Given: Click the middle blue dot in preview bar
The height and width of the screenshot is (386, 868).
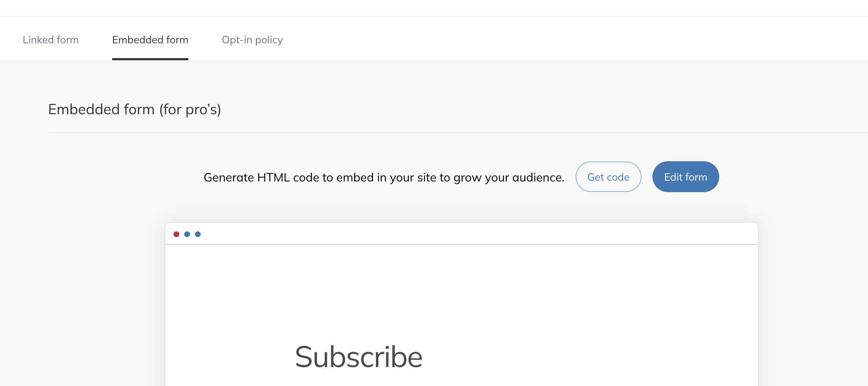Looking at the screenshot, I should [187, 234].
